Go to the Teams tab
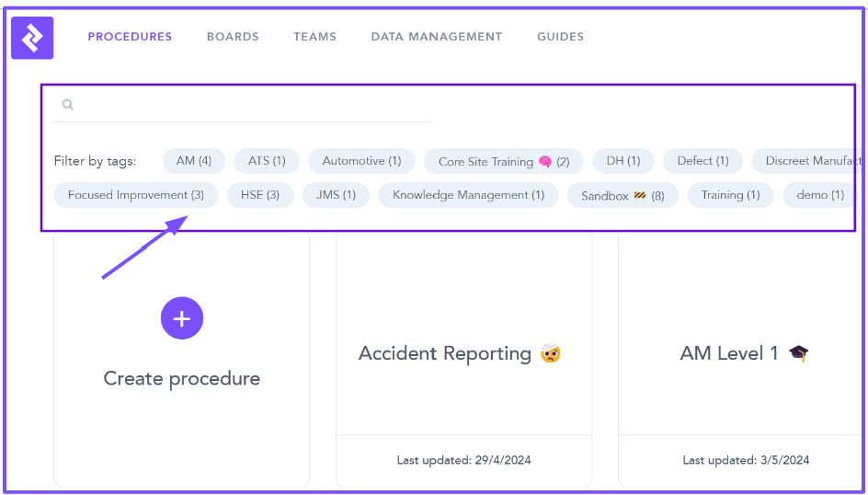This screenshot has width=868, height=495. pyautogui.click(x=314, y=37)
